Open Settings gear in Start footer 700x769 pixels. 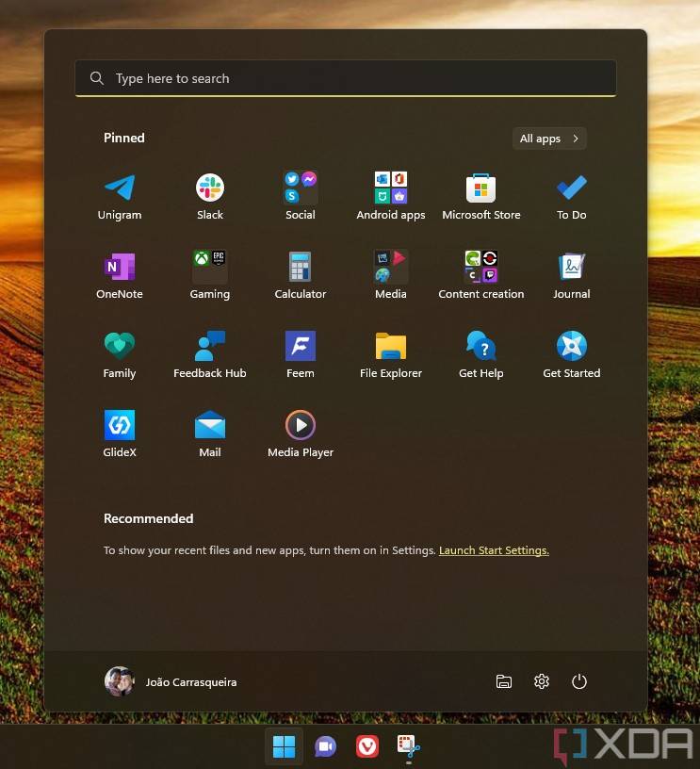[541, 681]
